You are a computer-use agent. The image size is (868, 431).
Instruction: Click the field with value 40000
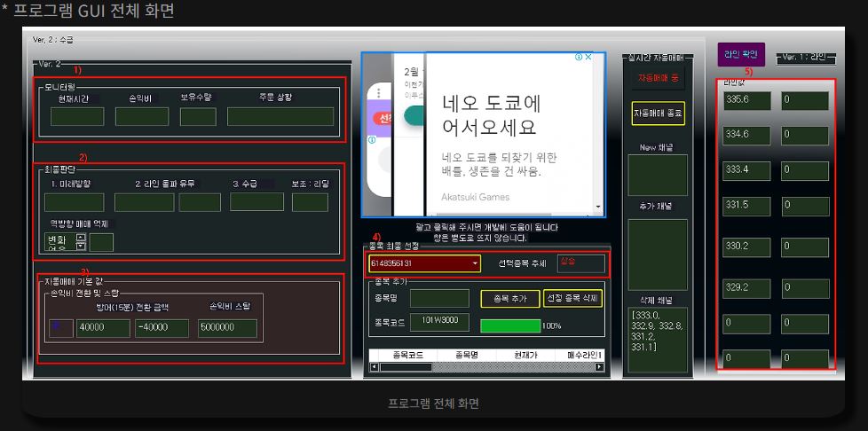point(103,328)
